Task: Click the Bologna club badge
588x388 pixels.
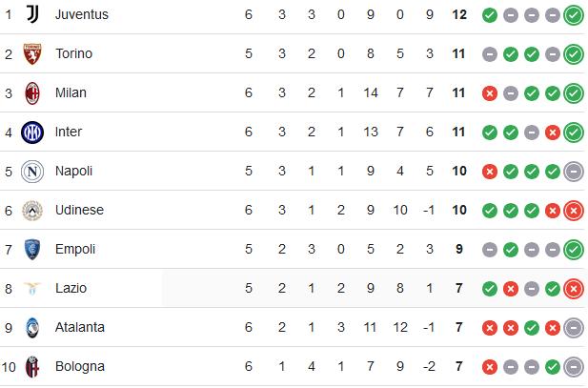Action: point(32,367)
